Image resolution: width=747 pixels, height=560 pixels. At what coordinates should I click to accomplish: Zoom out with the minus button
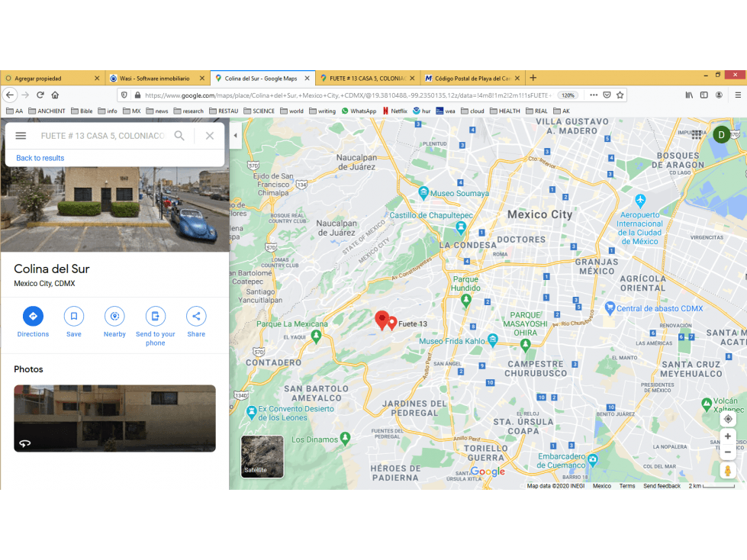(x=727, y=452)
